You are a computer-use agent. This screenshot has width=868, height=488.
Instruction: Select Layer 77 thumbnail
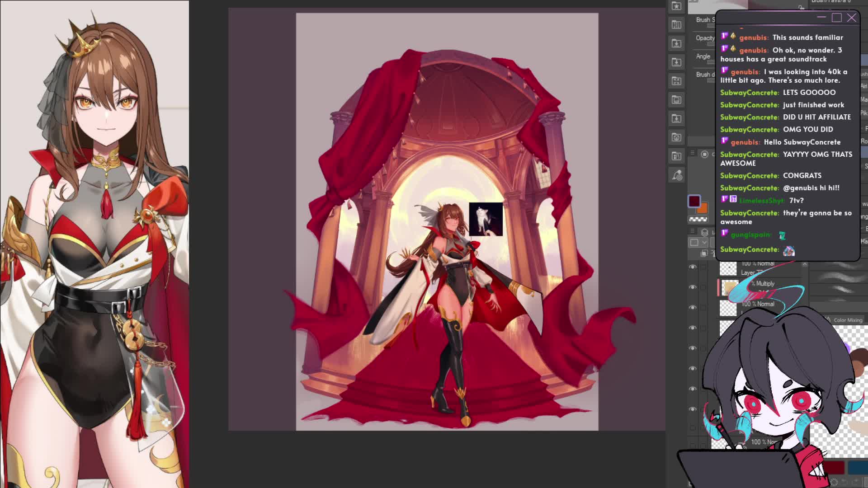728,268
